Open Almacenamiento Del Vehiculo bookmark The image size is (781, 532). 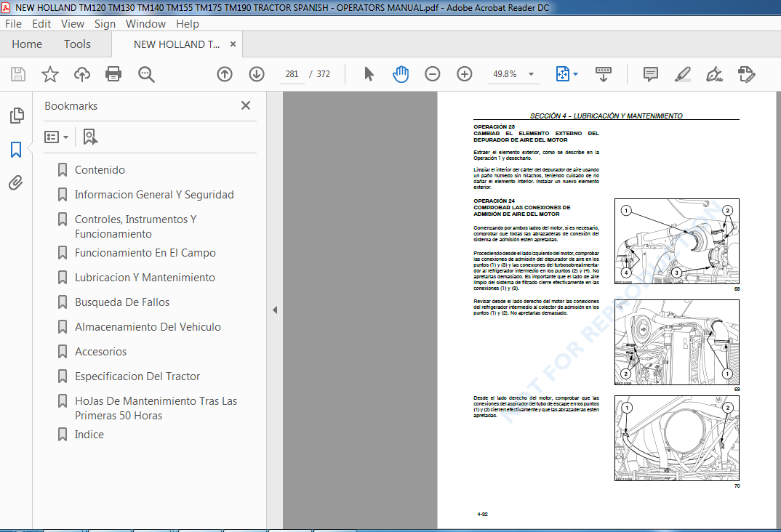148,327
